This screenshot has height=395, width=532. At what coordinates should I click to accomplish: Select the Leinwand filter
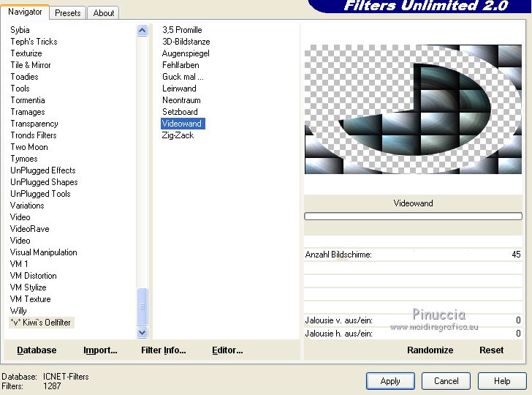179,89
